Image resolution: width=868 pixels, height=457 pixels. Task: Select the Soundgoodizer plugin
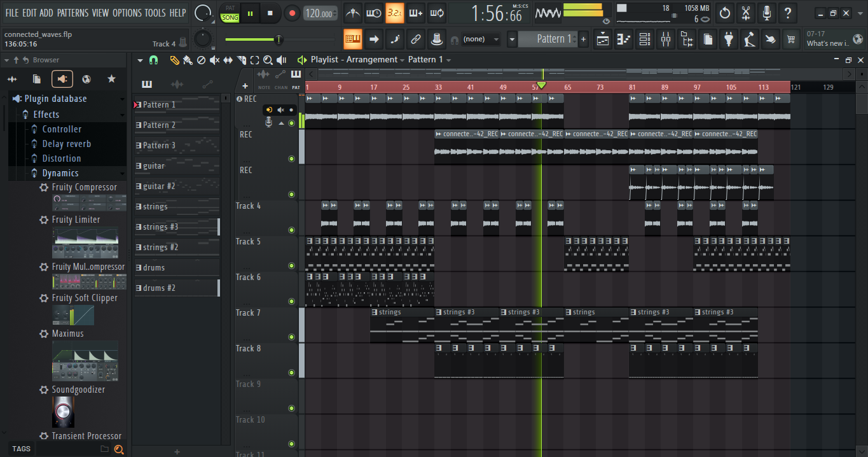(78, 390)
